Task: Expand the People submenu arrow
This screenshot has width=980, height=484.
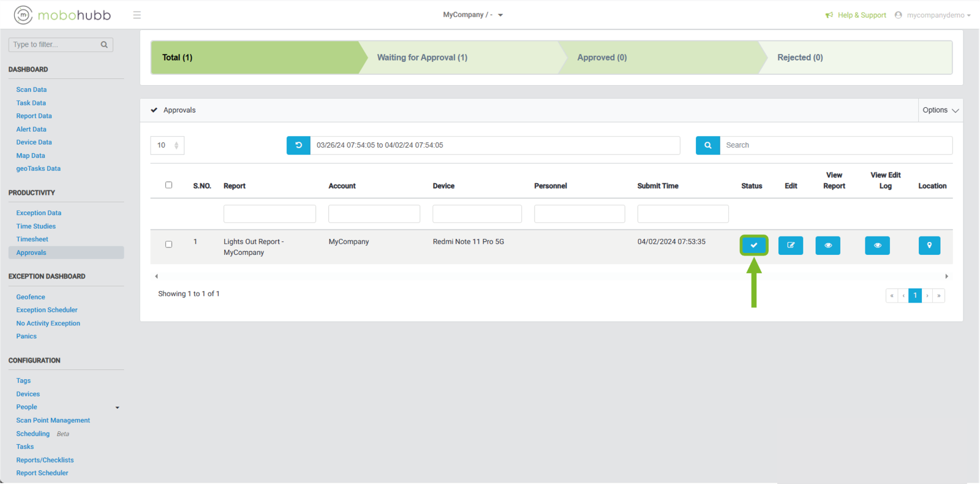Action: coord(118,407)
